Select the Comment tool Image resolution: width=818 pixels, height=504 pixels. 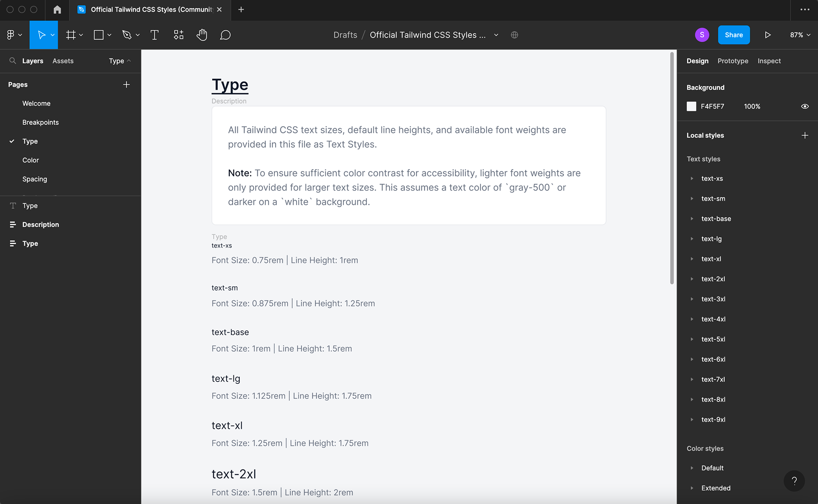coord(225,35)
